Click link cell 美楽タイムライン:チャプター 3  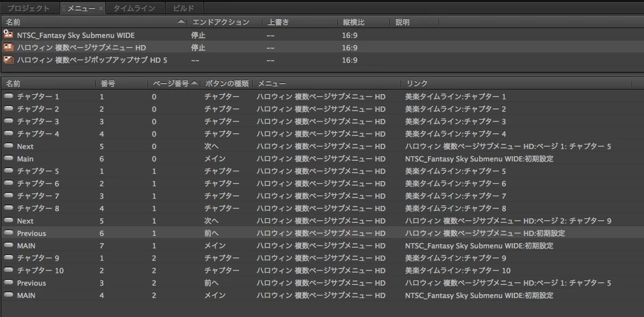pyautogui.click(x=456, y=122)
